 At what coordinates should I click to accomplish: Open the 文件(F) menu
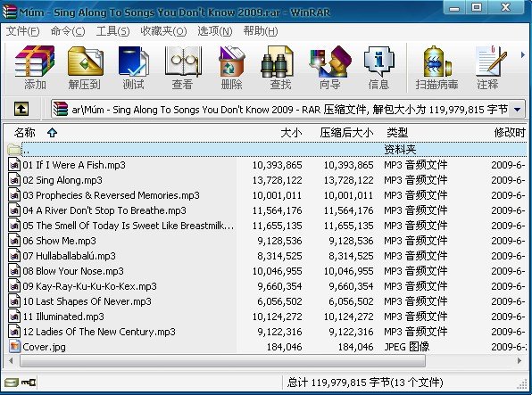tap(22, 31)
